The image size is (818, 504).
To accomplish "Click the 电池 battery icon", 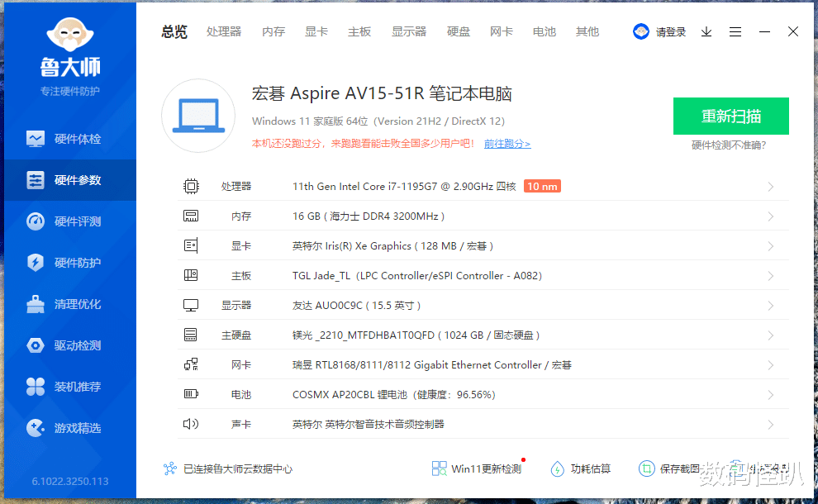I will [191, 394].
